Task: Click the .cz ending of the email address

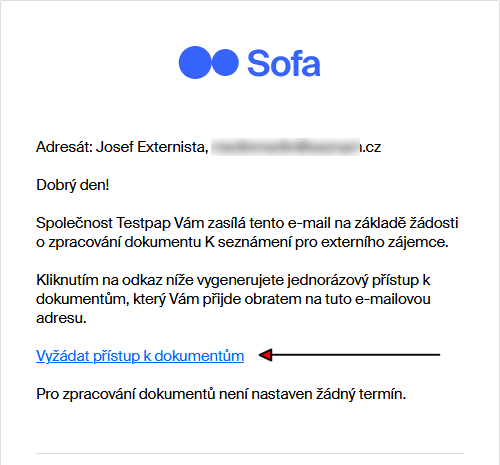Action: [x=371, y=147]
